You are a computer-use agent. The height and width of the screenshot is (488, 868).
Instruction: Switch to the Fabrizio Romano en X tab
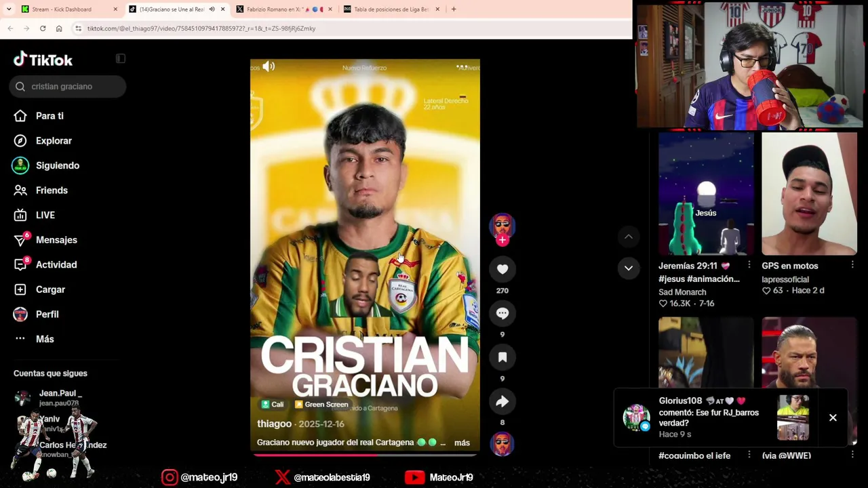pyautogui.click(x=285, y=9)
